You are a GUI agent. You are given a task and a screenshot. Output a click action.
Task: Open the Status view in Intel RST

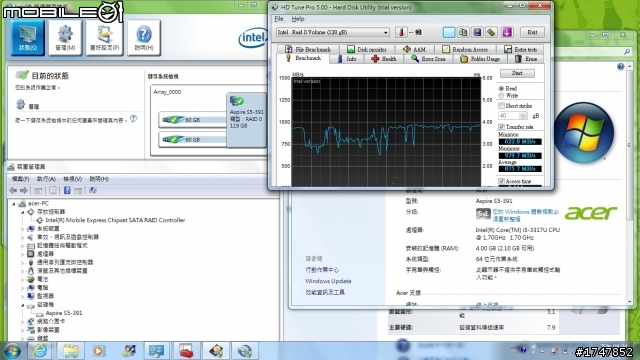point(27,38)
